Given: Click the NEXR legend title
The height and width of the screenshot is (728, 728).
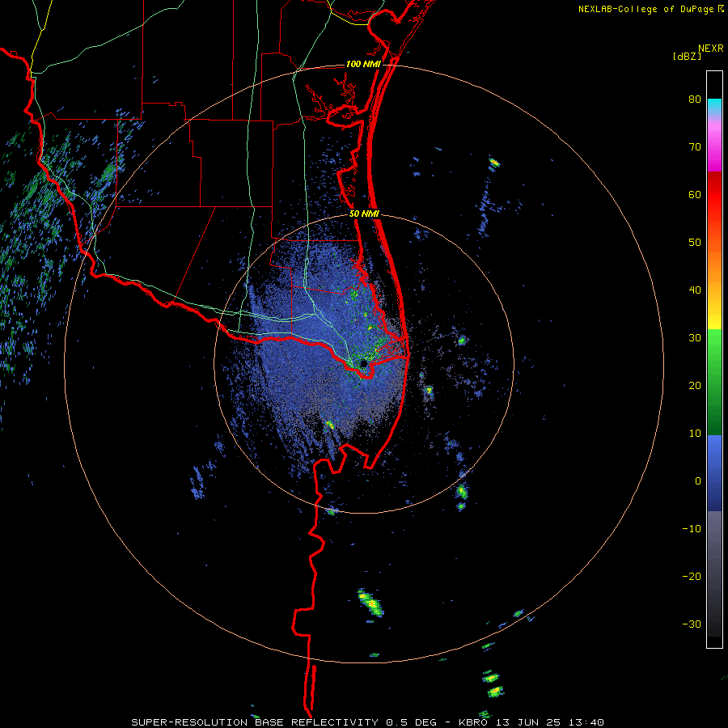Looking at the screenshot, I should point(710,49).
